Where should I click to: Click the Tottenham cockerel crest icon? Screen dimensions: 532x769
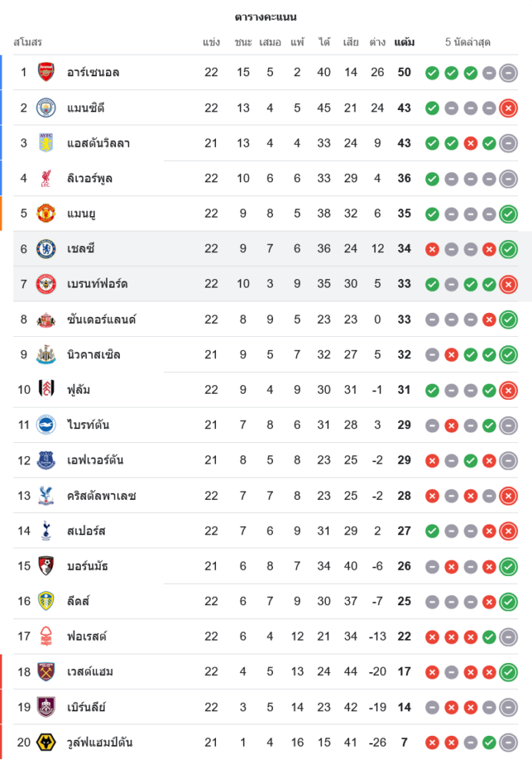pyautogui.click(x=46, y=531)
